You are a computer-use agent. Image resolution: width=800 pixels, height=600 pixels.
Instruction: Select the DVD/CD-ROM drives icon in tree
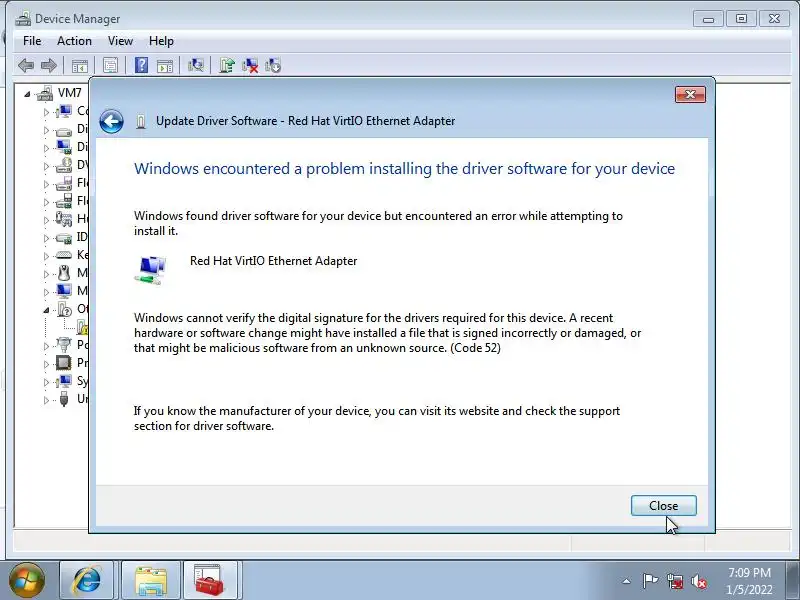coord(64,165)
